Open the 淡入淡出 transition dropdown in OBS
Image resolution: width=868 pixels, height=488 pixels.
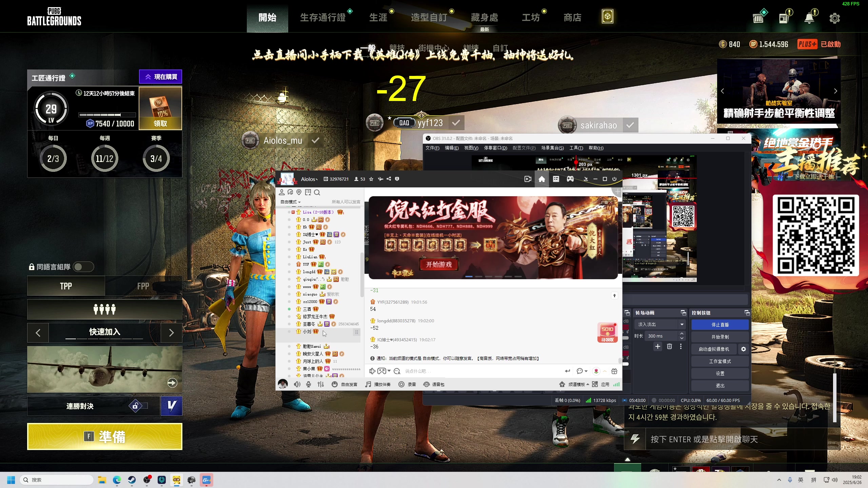(660, 324)
